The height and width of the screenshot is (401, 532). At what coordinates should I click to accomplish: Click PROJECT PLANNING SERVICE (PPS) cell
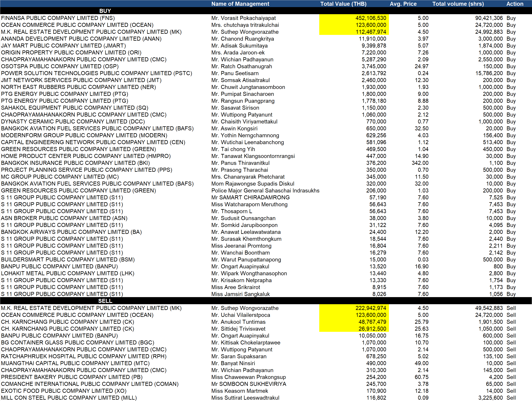click(87, 170)
